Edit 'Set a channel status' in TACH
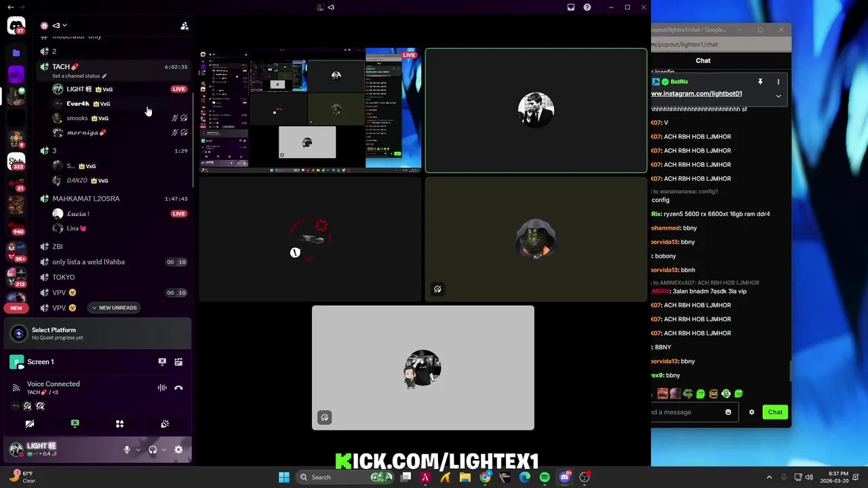This screenshot has height=488, width=868. click(x=79, y=76)
